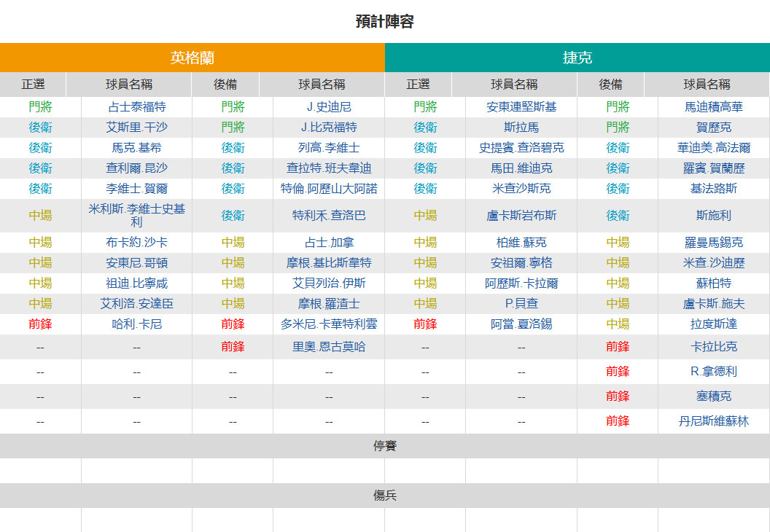
Task: Select player 祖迪.比寧咸
Action: pyautogui.click(x=137, y=283)
